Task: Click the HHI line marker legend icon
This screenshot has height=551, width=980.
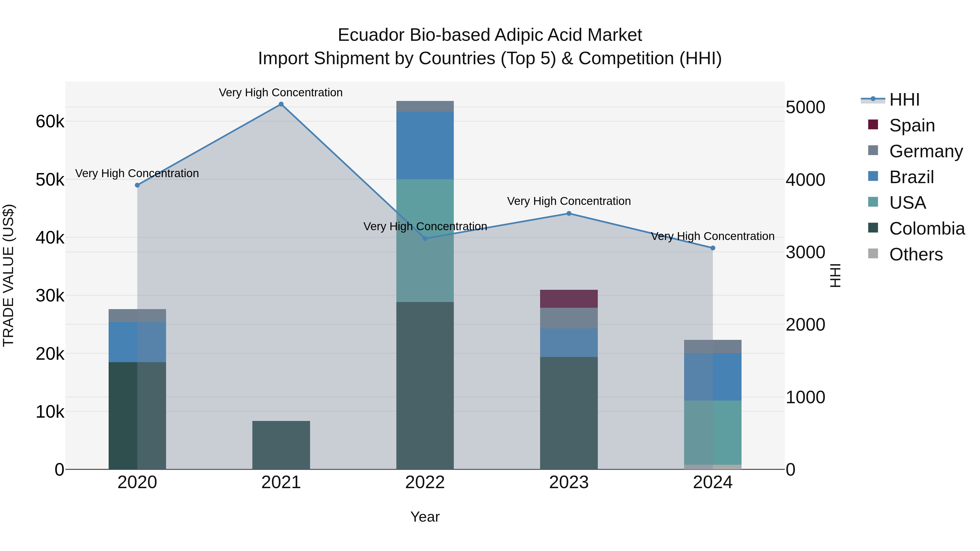Action: click(873, 99)
